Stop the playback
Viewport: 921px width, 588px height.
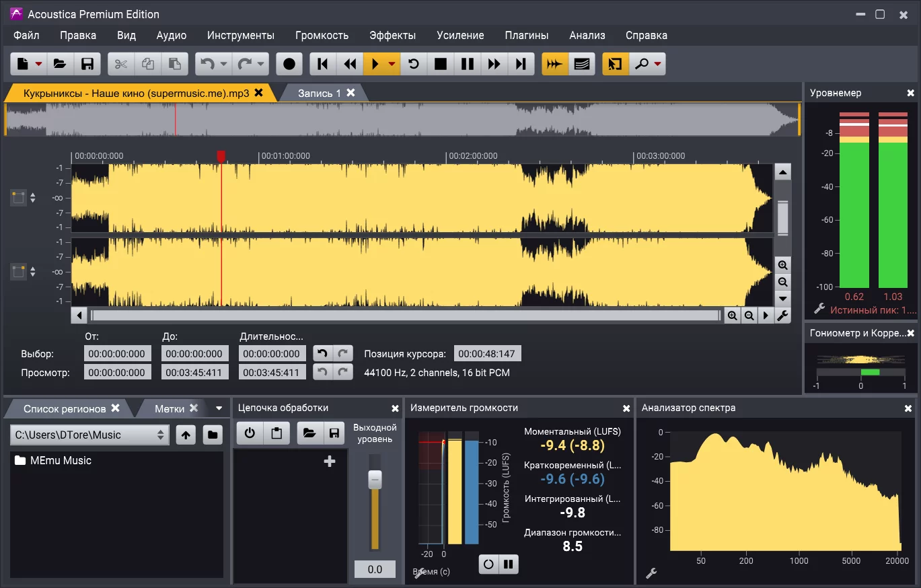pyautogui.click(x=441, y=64)
